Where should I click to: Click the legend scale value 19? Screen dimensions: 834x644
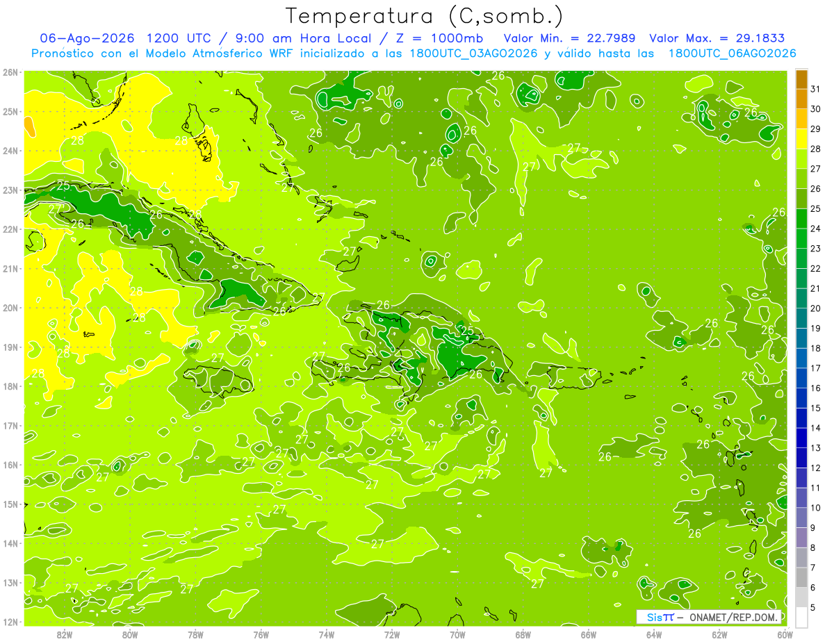coord(815,329)
